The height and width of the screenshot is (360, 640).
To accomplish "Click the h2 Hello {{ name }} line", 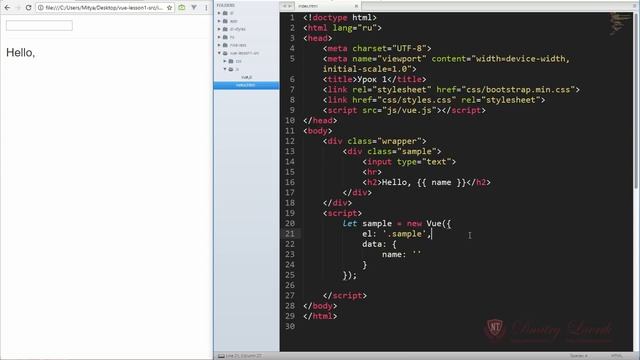I will [x=426, y=182].
